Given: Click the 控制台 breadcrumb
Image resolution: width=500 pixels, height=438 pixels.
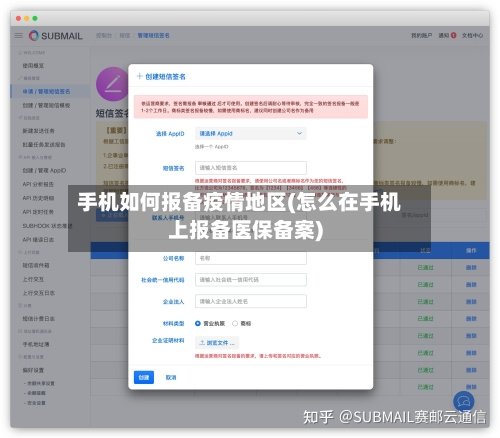Looking at the screenshot, I should coord(104,35).
